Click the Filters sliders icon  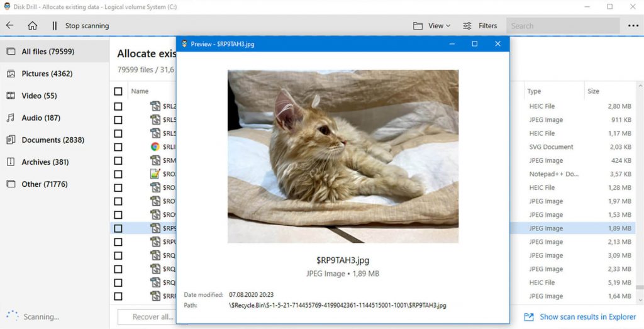(467, 26)
